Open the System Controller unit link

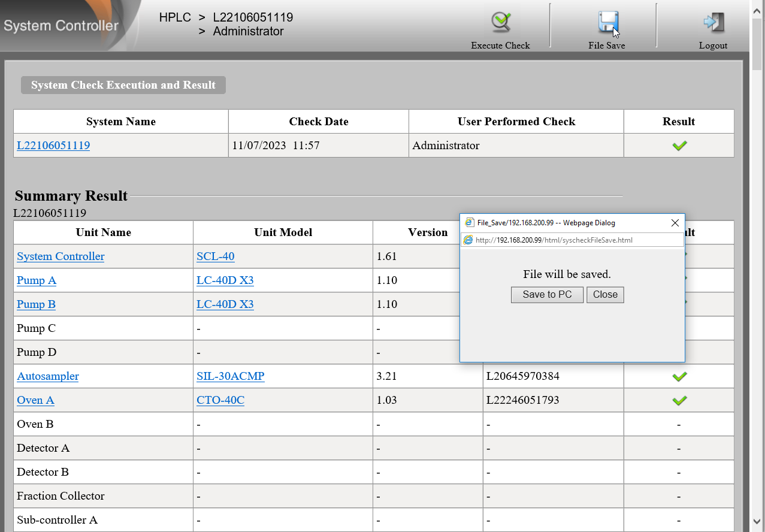(61, 256)
